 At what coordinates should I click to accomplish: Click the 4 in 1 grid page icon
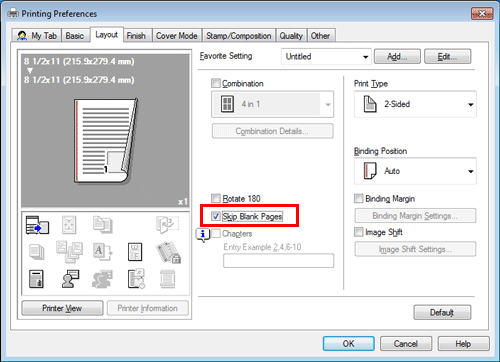pos(227,104)
